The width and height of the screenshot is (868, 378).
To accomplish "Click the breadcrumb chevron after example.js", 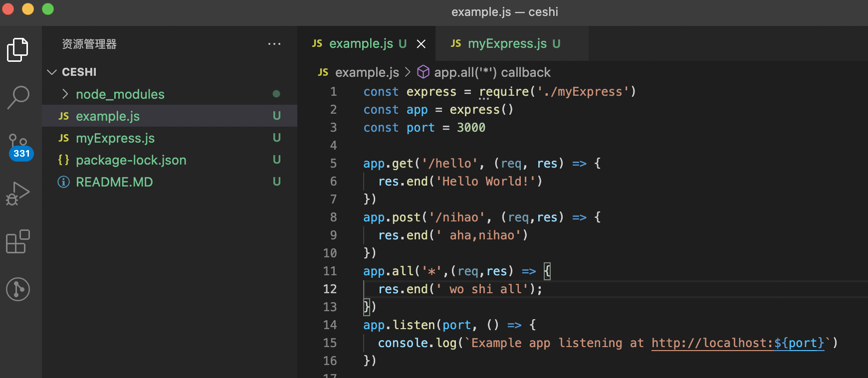I will click(408, 72).
